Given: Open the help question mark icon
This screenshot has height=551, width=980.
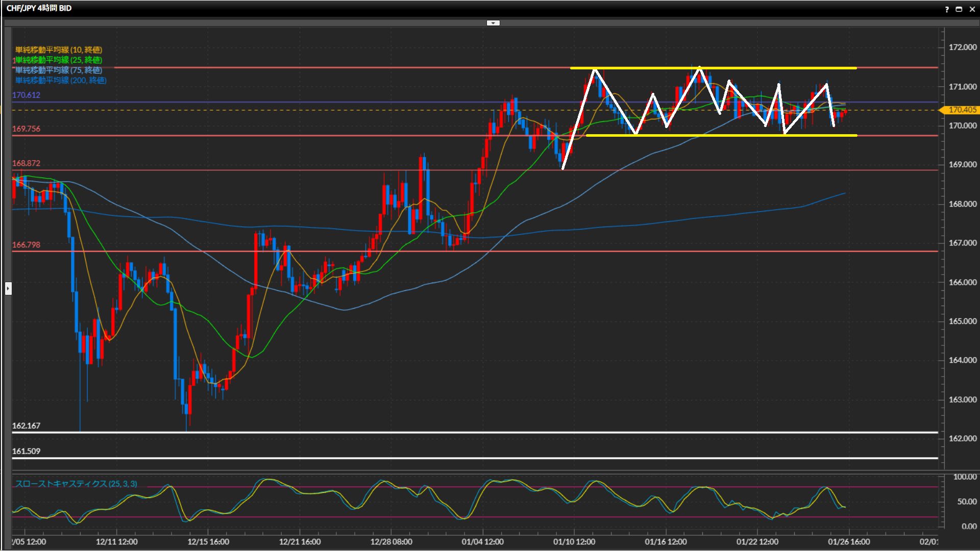Looking at the screenshot, I should [947, 9].
